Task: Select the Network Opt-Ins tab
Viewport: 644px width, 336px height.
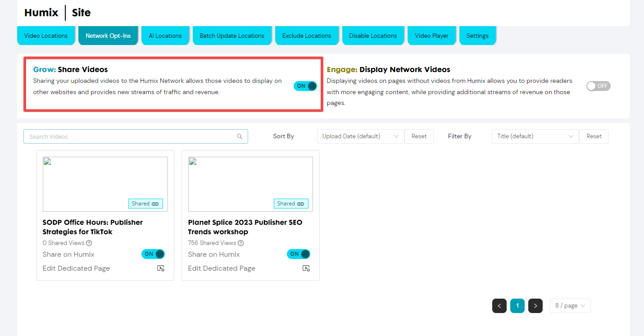Action: 108,36
